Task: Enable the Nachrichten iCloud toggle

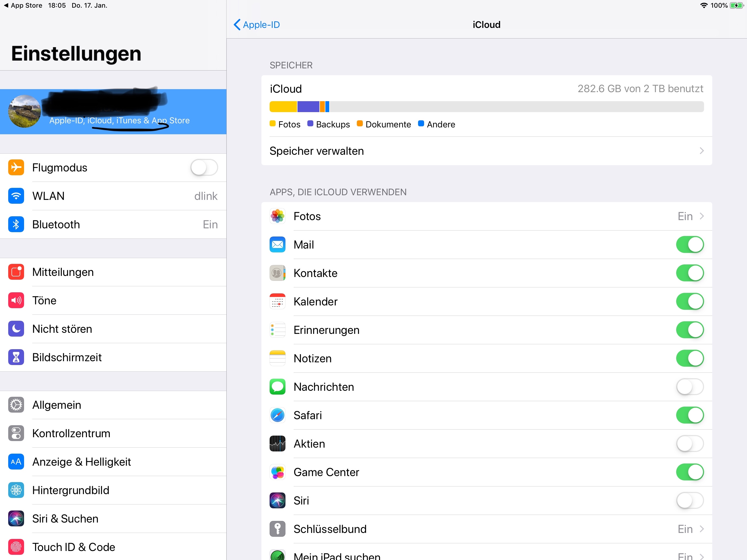Action: click(690, 387)
